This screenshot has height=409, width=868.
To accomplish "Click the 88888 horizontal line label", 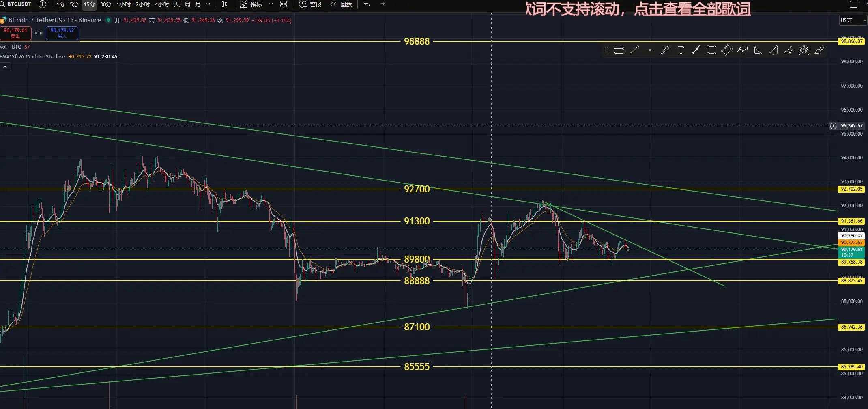I will (417, 281).
